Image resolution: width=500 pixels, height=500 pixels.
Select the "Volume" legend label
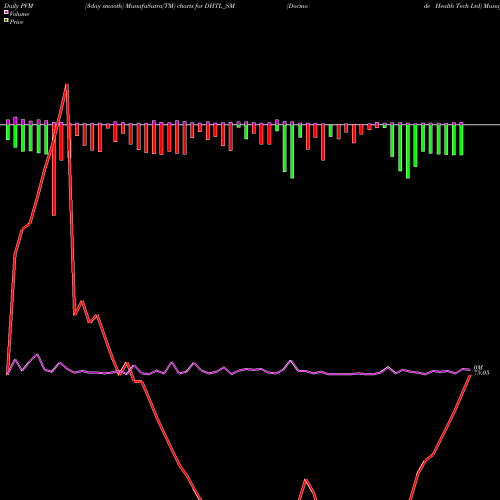19,14
